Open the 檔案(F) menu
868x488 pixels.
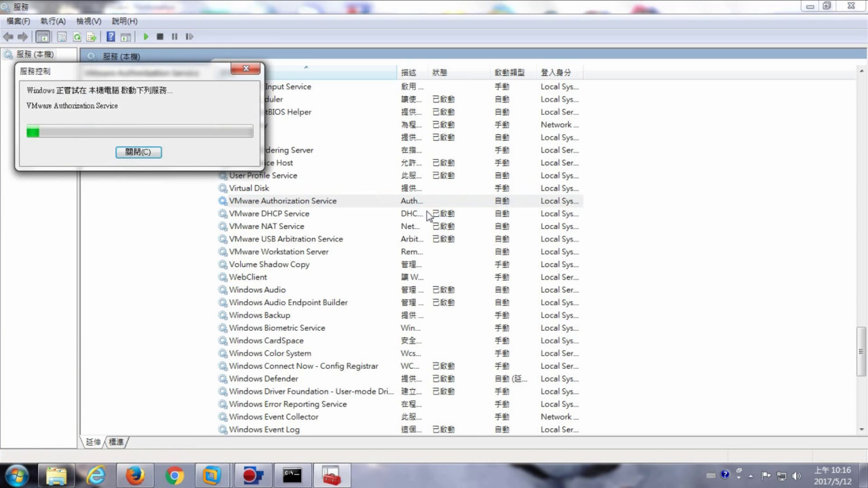coord(18,22)
